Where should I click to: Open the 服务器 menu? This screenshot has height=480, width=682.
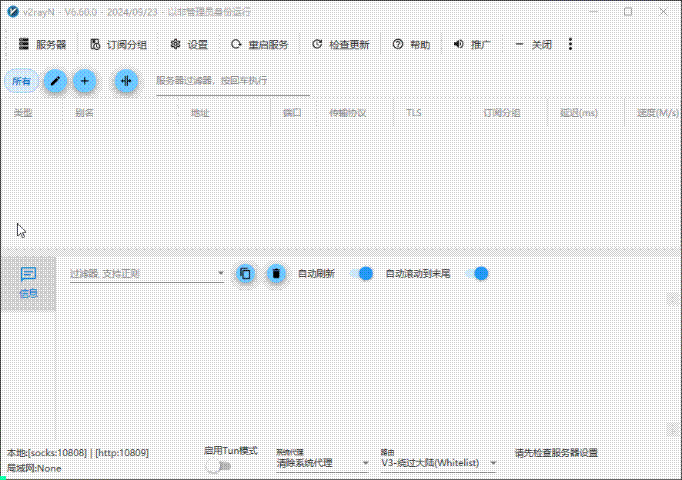click(42, 44)
